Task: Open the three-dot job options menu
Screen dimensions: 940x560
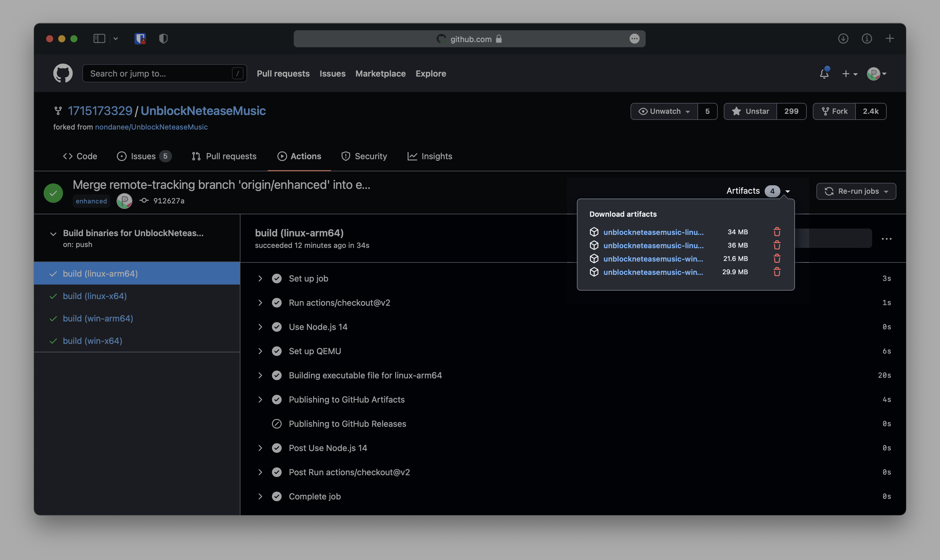Action: click(886, 239)
